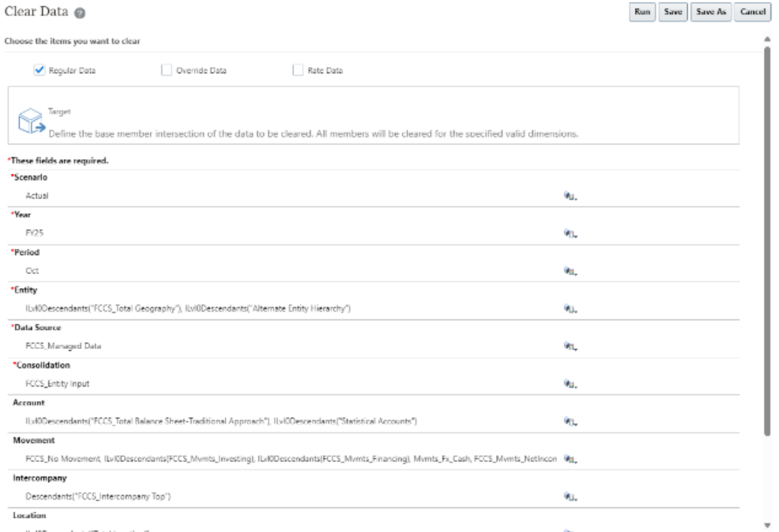This screenshot has width=779, height=532.
Task: Click the Save button
Action: click(673, 12)
